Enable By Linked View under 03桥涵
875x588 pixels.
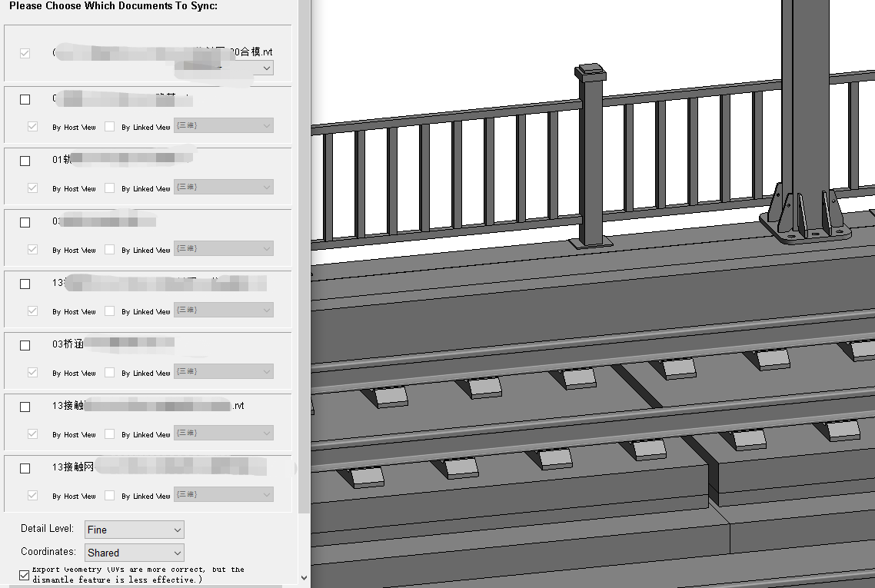click(110, 373)
